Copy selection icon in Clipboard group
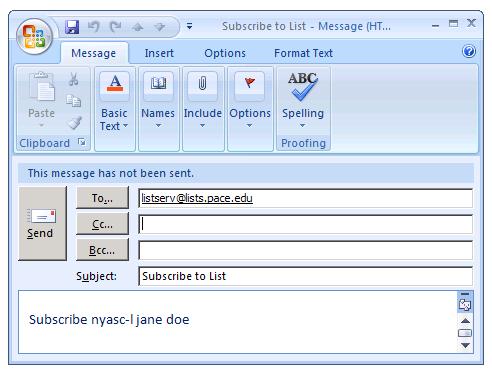 click(74, 101)
